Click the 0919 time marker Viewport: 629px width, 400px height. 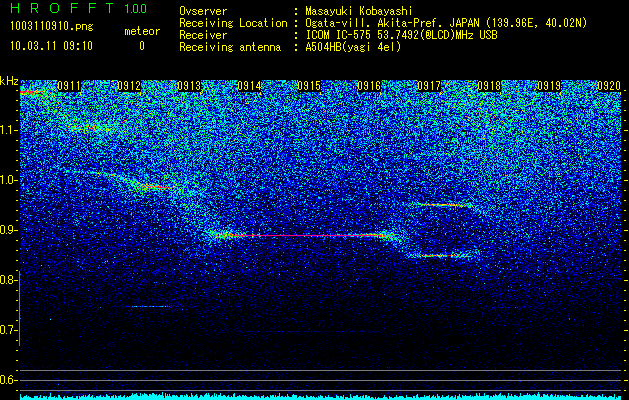549,86
